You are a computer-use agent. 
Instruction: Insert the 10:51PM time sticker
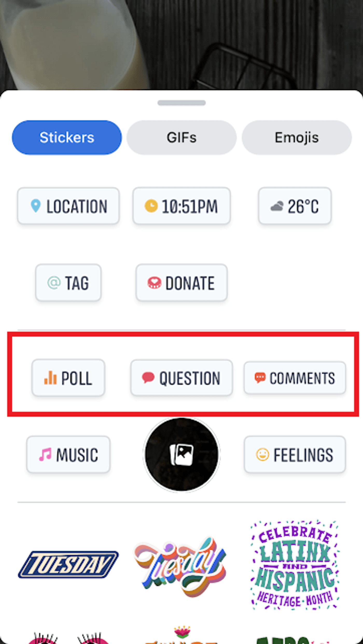coord(181,206)
